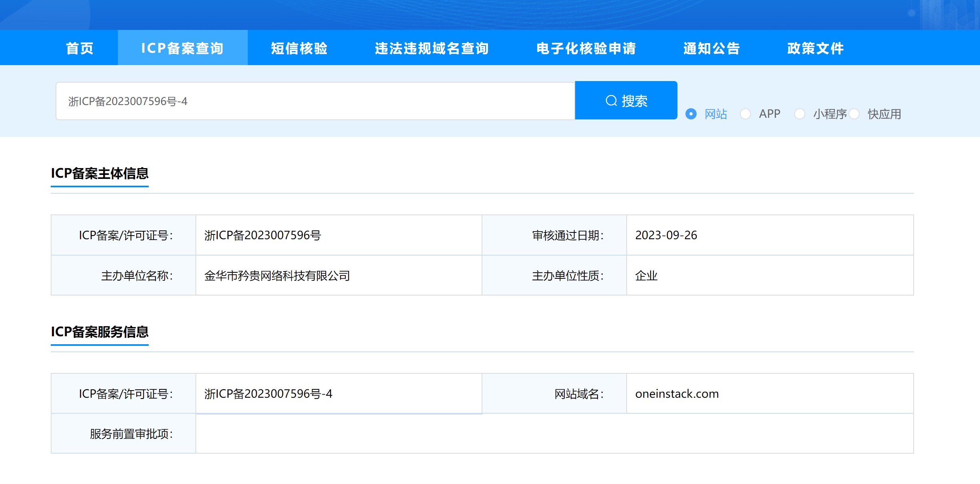The width and height of the screenshot is (980, 484).
Task: Go to 违法违规域名查询 tab
Action: click(432, 48)
